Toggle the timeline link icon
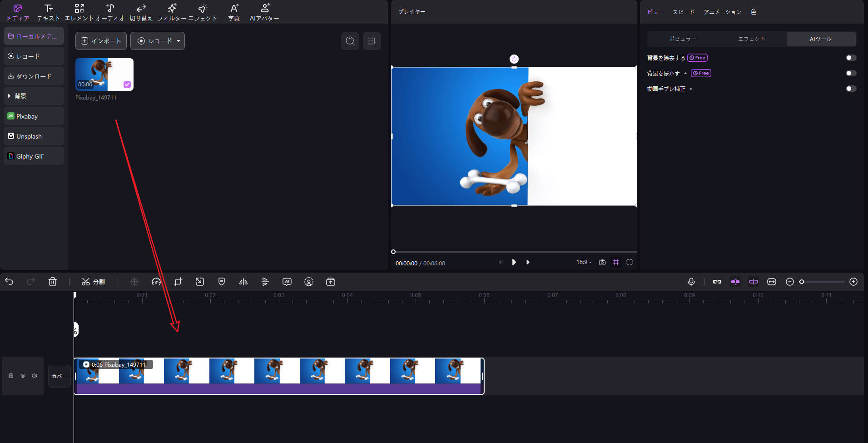 click(717, 282)
